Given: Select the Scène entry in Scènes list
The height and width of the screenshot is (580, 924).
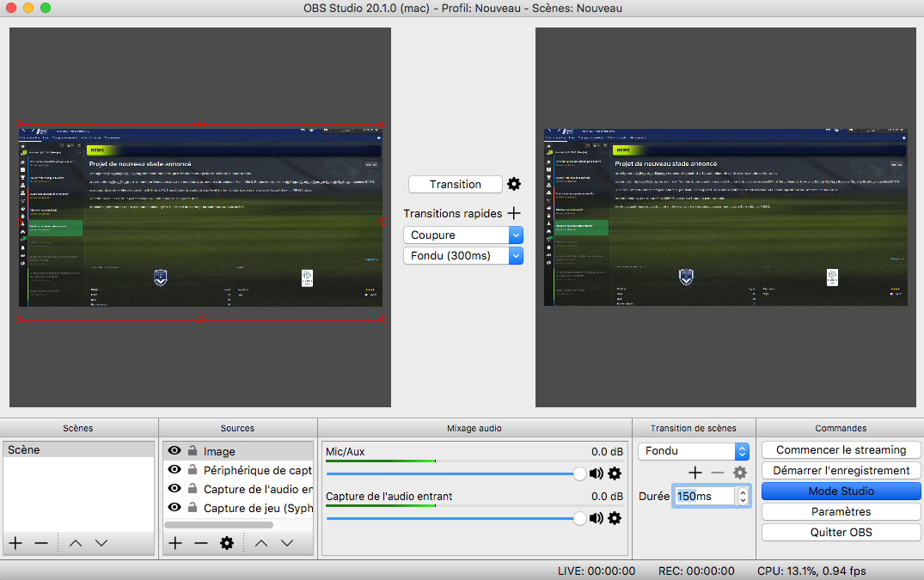Looking at the screenshot, I should pos(78,450).
